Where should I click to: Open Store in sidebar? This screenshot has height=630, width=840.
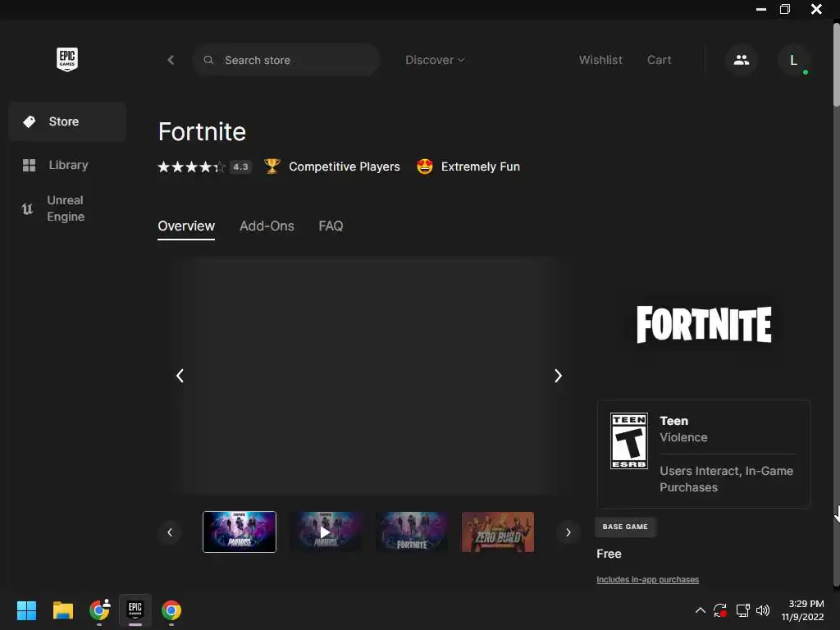coord(67,121)
